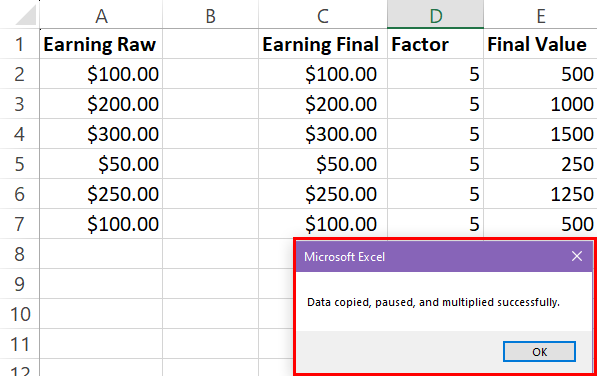This screenshot has height=376, width=597.
Task: Click the 'Earning Final' header cell
Action: click(323, 44)
